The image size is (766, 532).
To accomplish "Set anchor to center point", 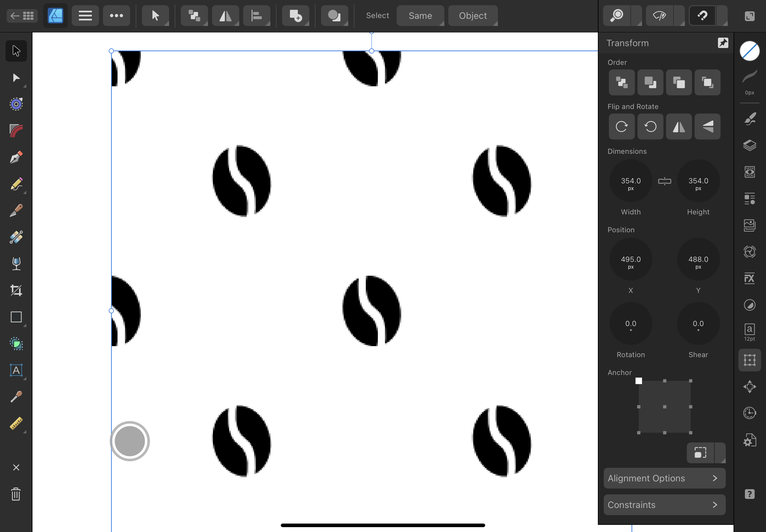I will pyautogui.click(x=665, y=407).
